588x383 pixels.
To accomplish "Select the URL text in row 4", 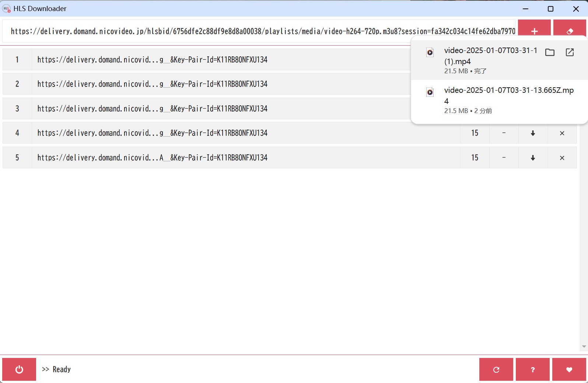I will point(153,133).
